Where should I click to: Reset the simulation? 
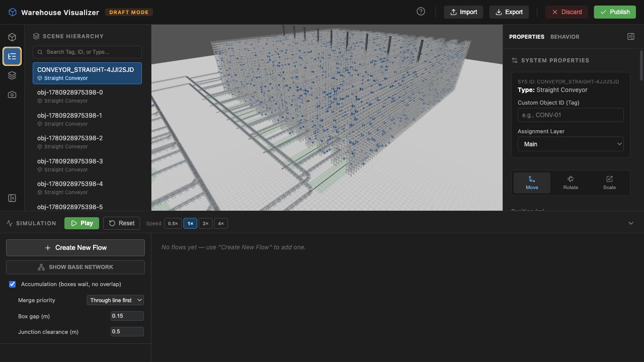(x=121, y=223)
